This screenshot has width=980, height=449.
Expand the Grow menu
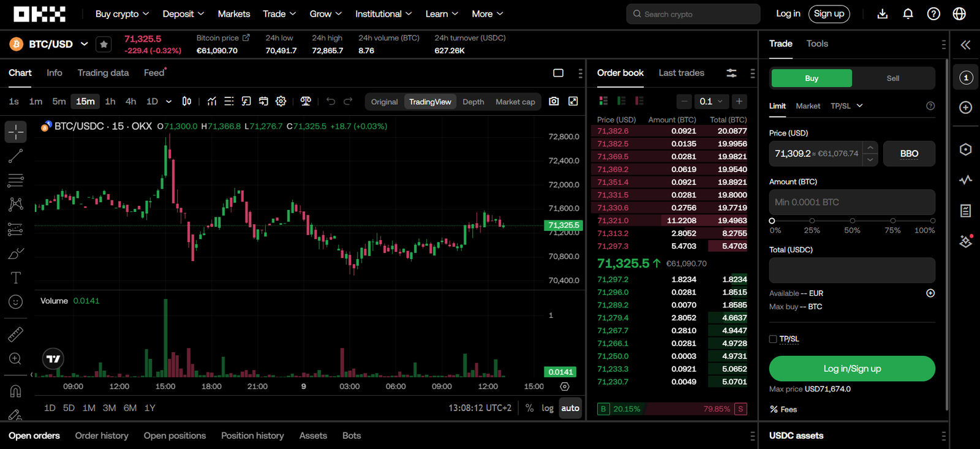pyautogui.click(x=325, y=13)
